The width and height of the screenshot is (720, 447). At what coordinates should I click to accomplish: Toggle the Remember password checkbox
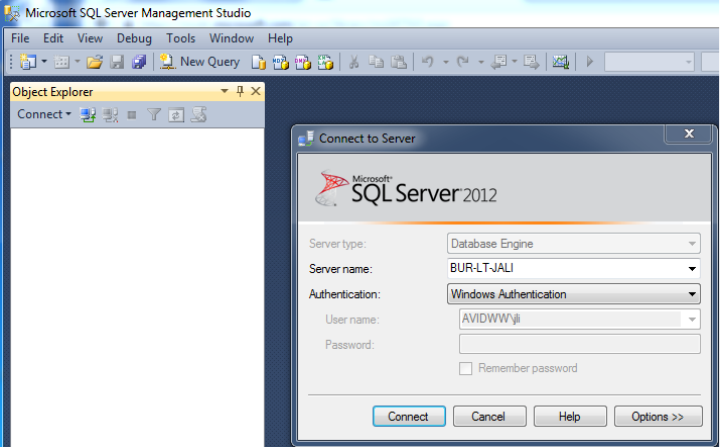pos(466,368)
